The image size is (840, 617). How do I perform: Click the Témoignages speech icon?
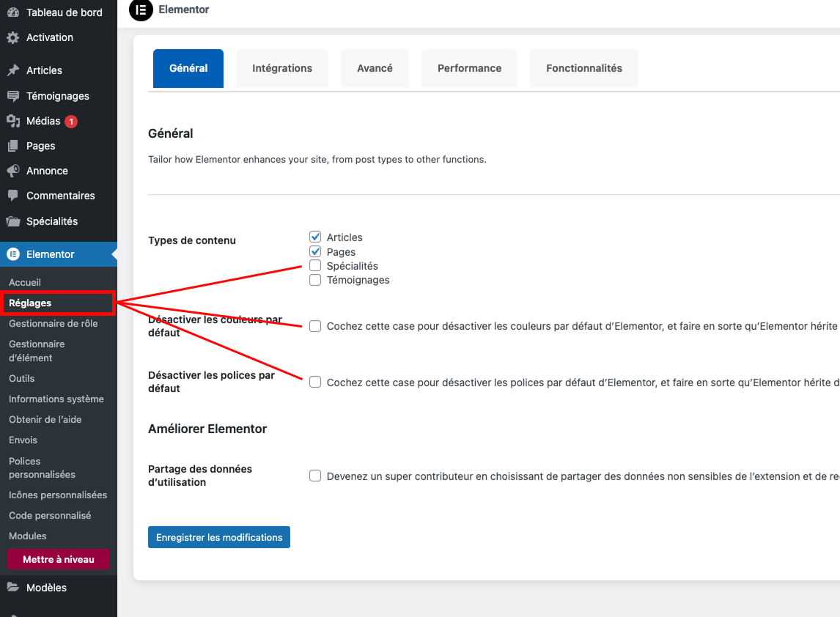13,96
